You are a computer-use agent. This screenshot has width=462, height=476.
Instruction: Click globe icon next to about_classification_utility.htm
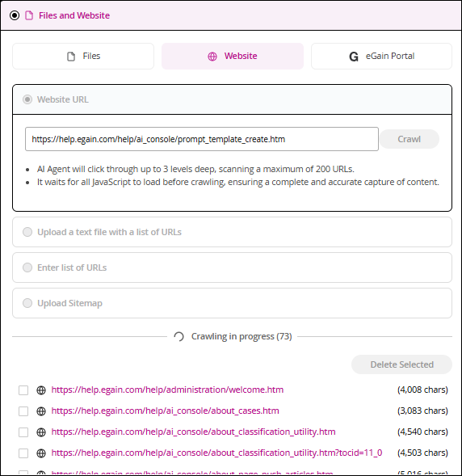[41, 432]
